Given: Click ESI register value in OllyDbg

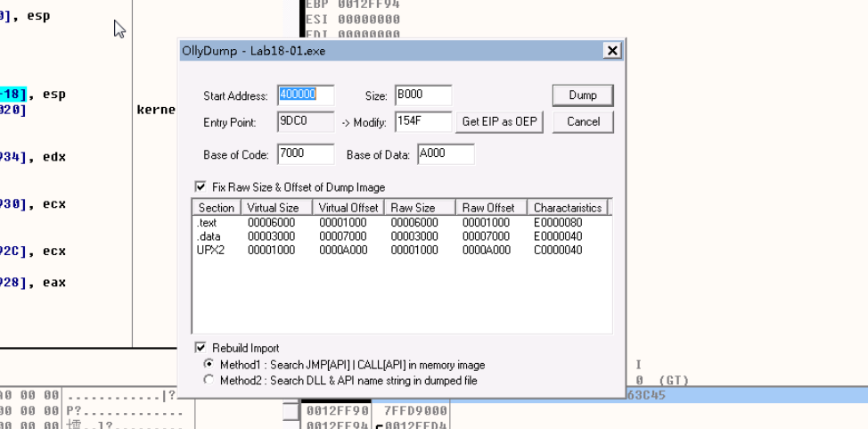Looking at the screenshot, I should pyautogui.click(x=369, y=20).
